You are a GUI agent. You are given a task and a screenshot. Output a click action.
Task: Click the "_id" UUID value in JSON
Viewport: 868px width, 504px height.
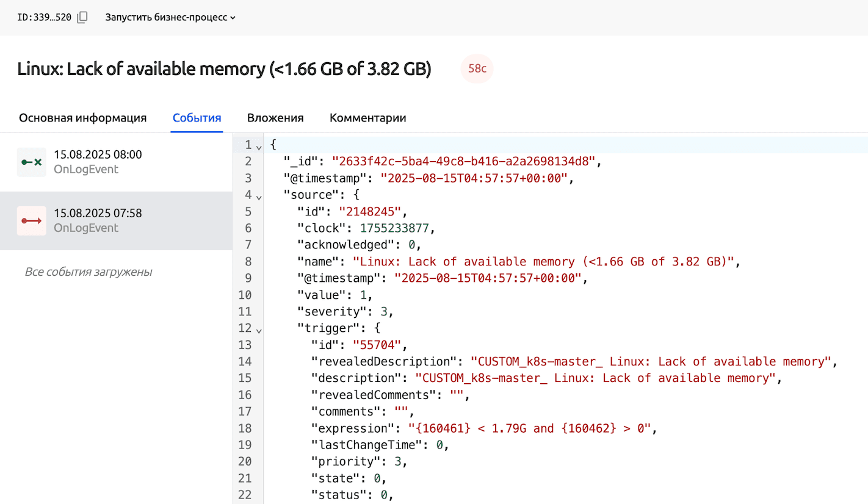463,162
